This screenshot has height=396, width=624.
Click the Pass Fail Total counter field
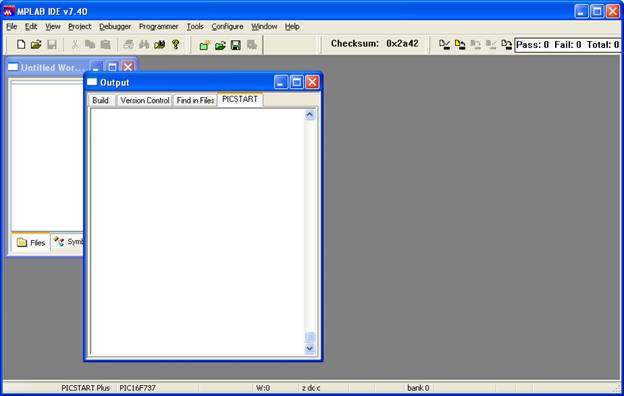pos(567,45)
